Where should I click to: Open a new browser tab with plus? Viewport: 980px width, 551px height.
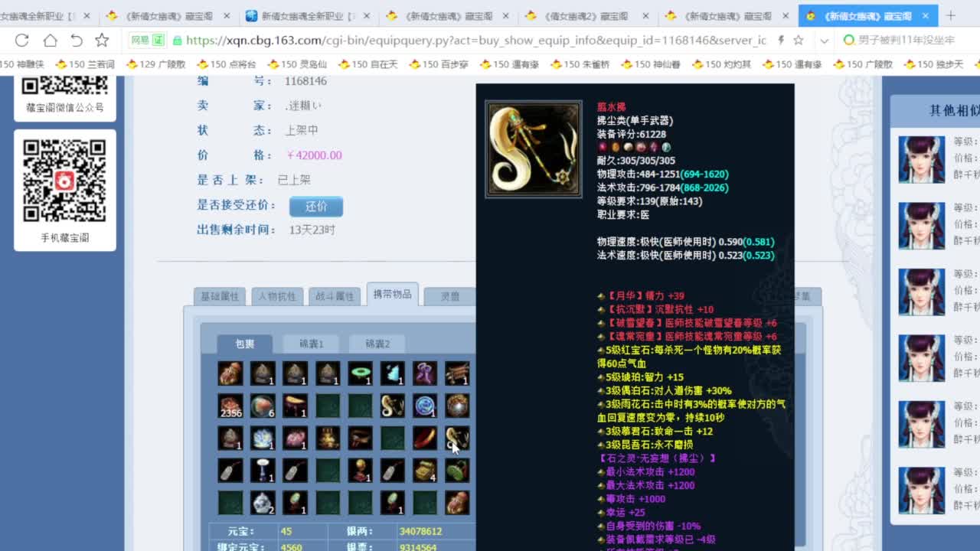pos(951,15)
